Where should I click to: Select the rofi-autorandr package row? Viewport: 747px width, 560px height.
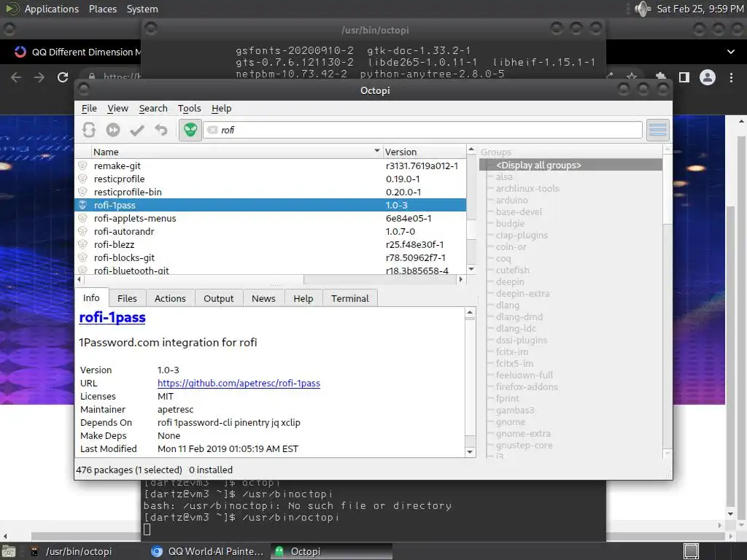pos(271,231)
